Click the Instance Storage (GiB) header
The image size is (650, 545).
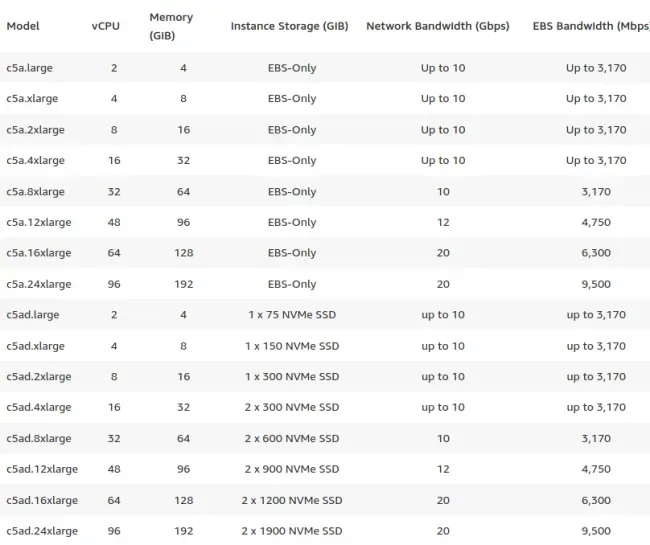click(289, 26)
